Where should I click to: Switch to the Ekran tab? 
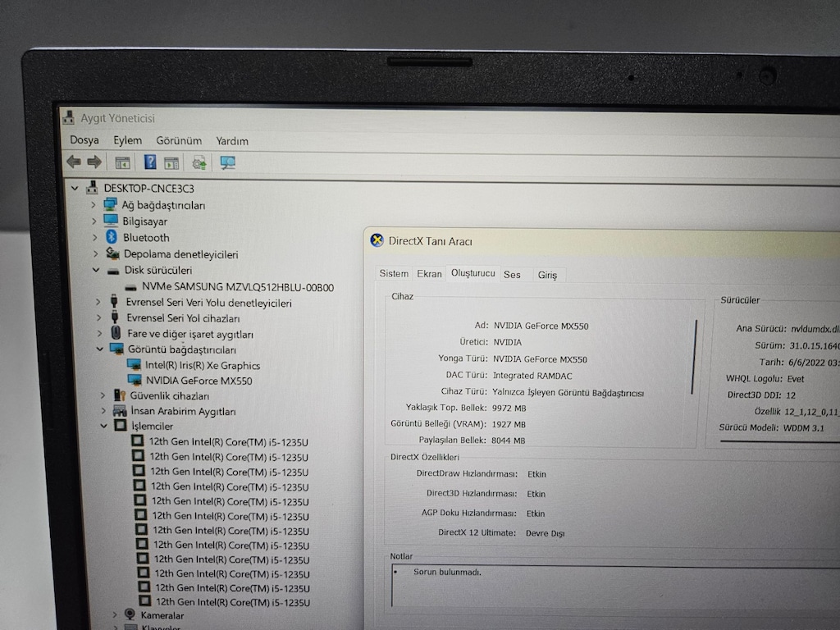[430, 274]
